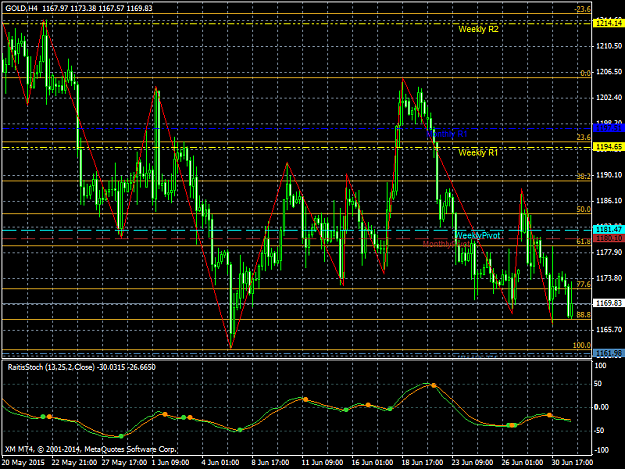Screen dimensions: 625x469
Task: Click the yellow 1214.14 price tag
Action: click(609, 24)
